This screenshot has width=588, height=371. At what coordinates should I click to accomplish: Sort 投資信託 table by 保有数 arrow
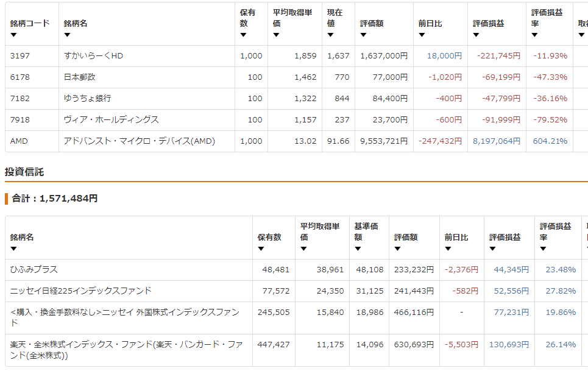[261, 249]
